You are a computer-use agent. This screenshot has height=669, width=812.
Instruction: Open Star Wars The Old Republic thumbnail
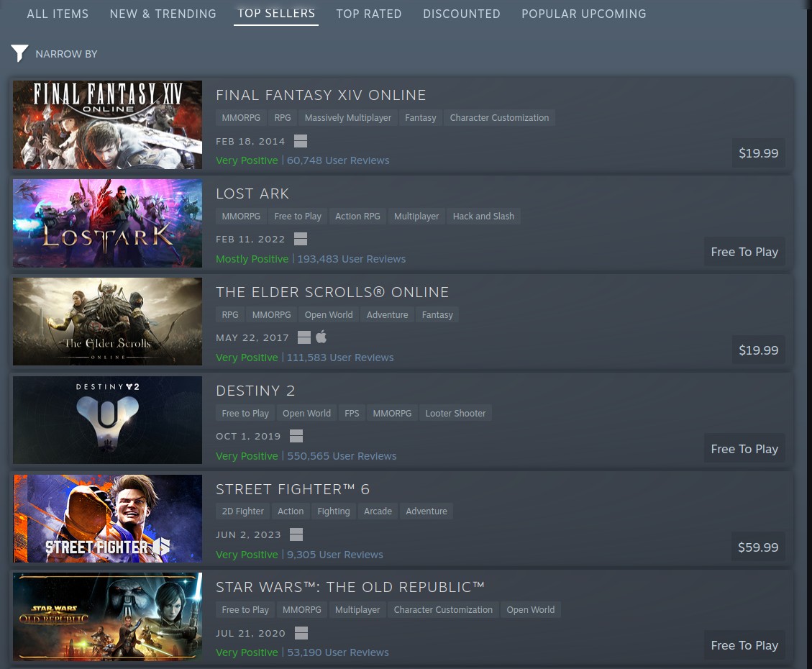point(107,616)
